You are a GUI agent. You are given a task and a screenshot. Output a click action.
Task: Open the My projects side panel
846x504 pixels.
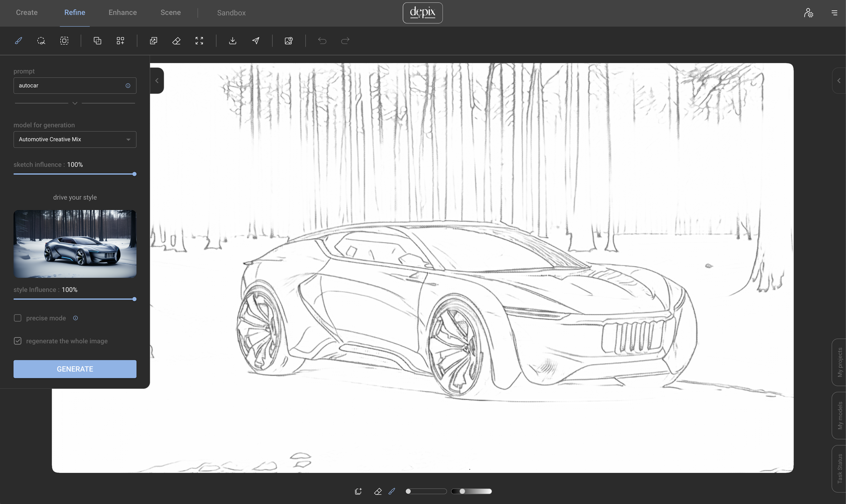(840, 362)
